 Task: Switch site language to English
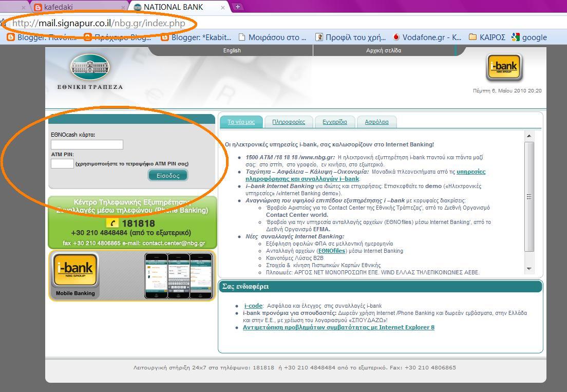point(232,51)
